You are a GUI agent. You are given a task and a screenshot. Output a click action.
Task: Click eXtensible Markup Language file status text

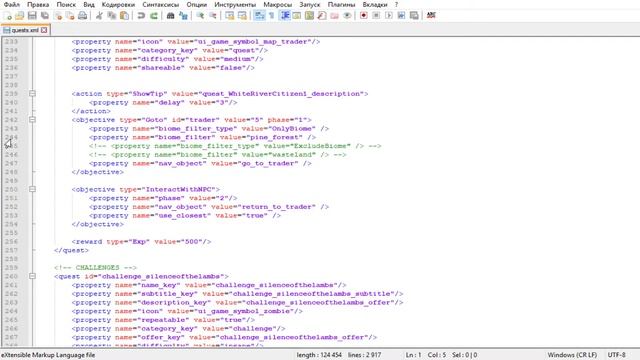click(48, 355)
